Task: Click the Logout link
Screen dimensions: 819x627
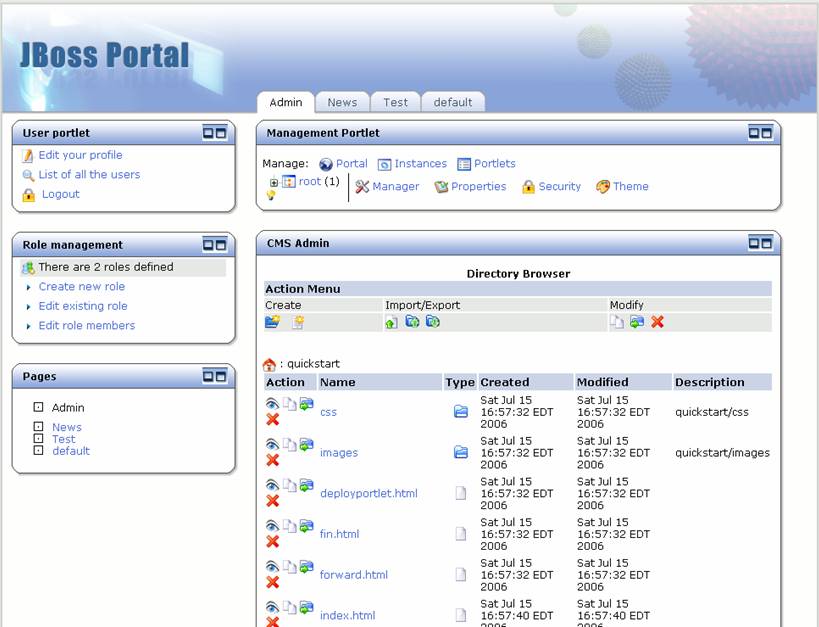Action: point(61,194)
